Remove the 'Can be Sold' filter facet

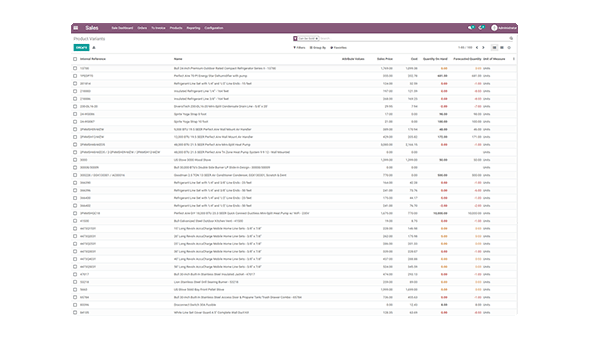pos(317,38)
